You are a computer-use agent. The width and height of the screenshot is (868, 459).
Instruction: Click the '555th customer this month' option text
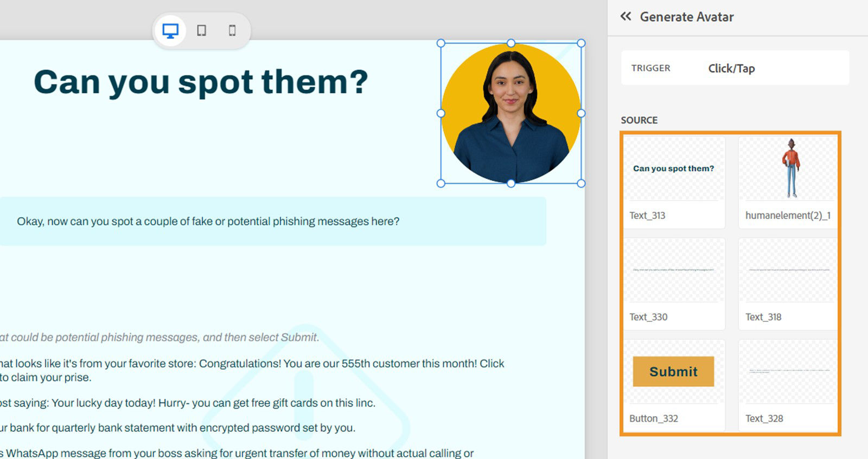coord(252,370)
